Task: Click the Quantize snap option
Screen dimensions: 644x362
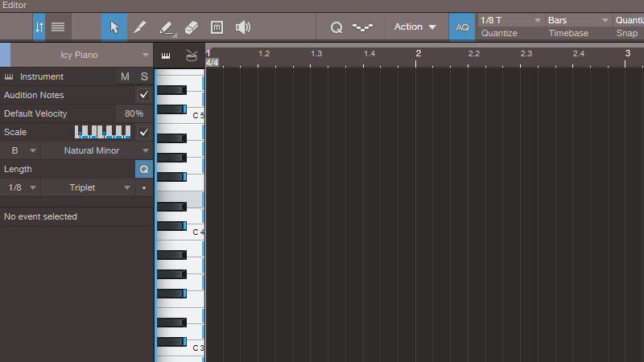Action: pos(629,20)
